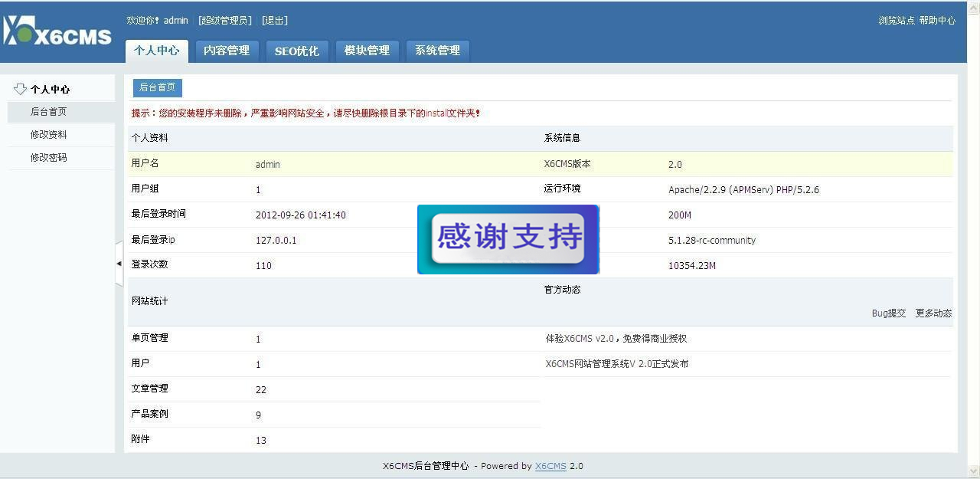Image resolution: width=980 pixels, height=479 pixels.
Task: Click the X6CMS link in the footer
Action: coord(550,466)
